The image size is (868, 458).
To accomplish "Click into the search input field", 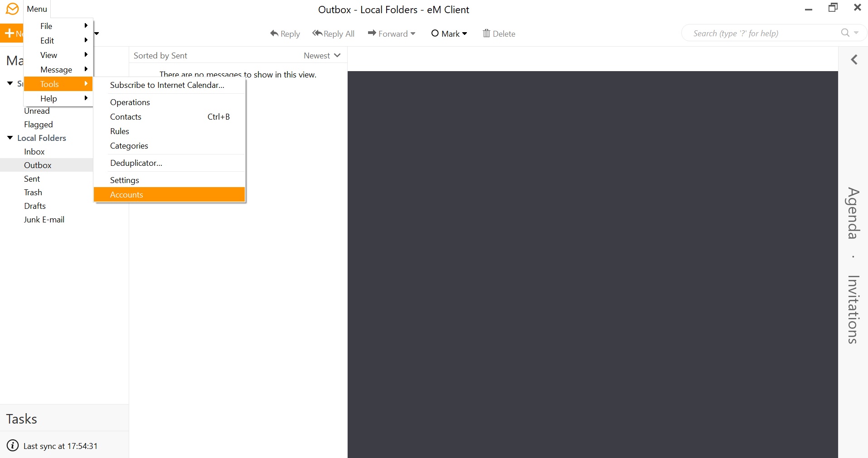I will point(761,33).
